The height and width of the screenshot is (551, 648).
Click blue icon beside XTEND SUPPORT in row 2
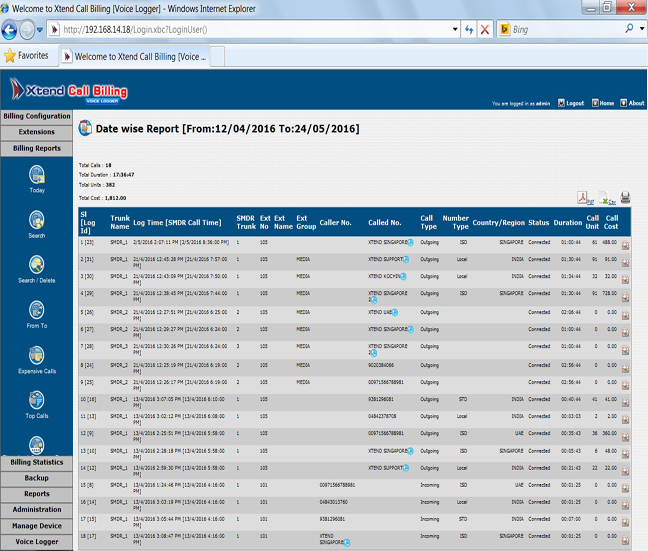pos(406,260)
